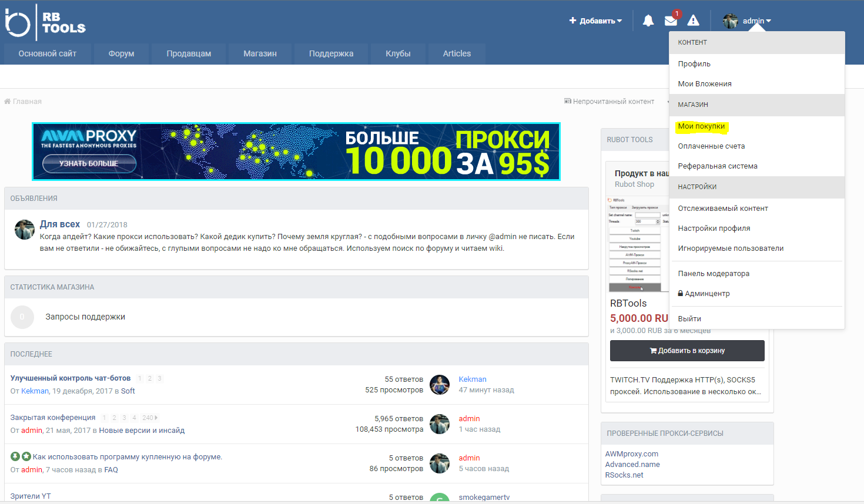Click the announcement author avatar
The image size is (864, 504).
coord(25,230)
